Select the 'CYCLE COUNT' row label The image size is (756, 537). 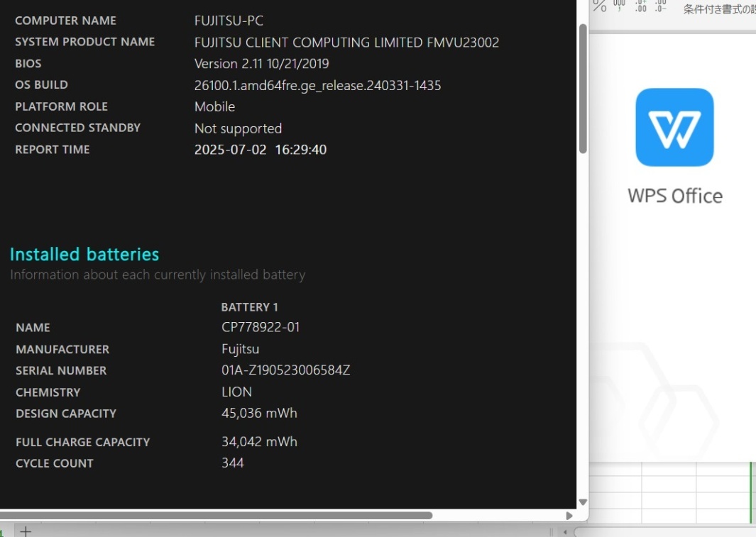point(55,463)
